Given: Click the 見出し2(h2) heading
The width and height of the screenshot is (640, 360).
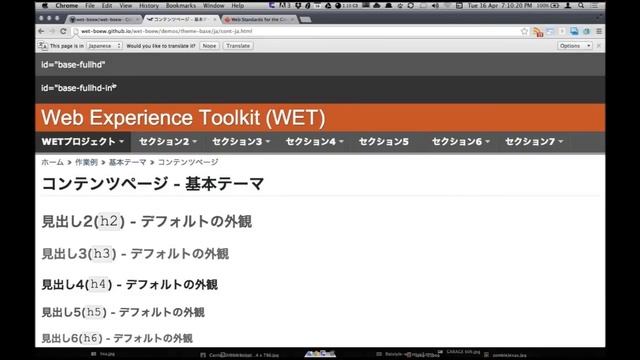Looking at the screenshot, I should point(147,222).
